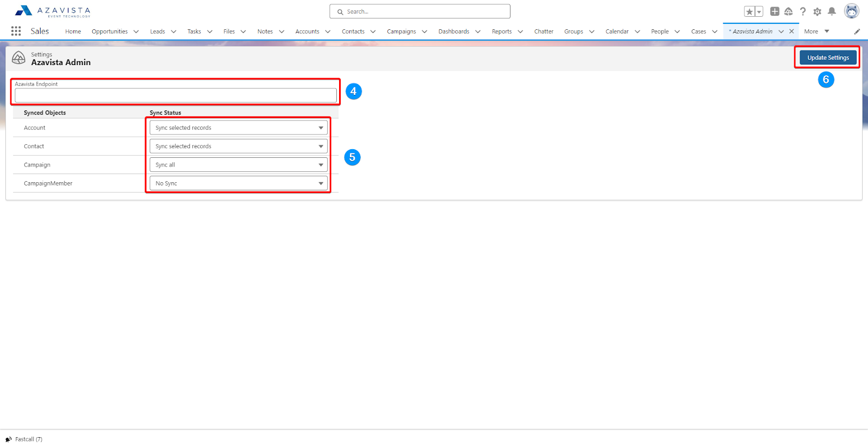Click the Sync Status column header
This screenshot has width=868, height=448.
click(165, 113)
